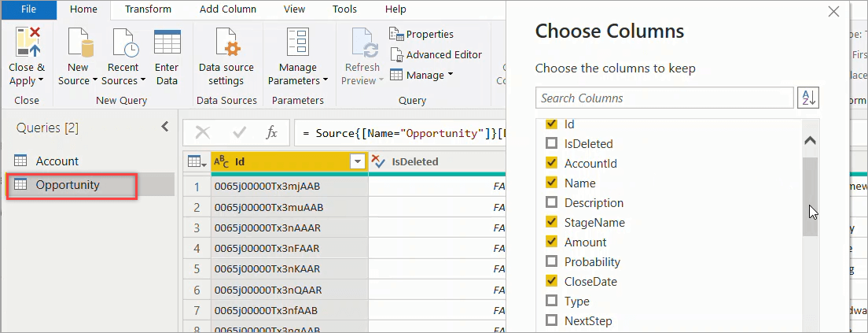Uncheck the Amount checkbox

[x=551, y=242]
